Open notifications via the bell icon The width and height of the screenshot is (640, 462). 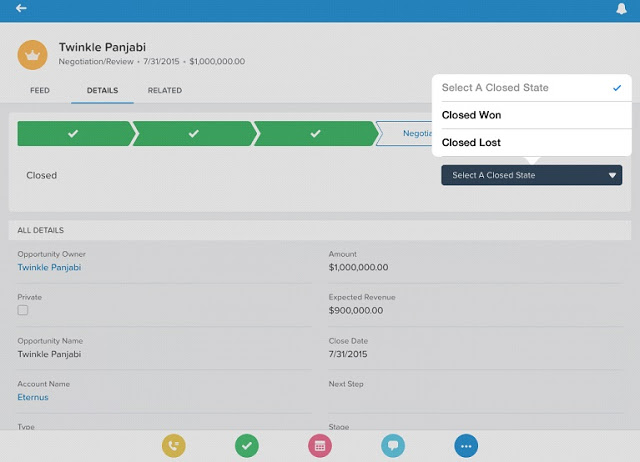pos(621,9)
